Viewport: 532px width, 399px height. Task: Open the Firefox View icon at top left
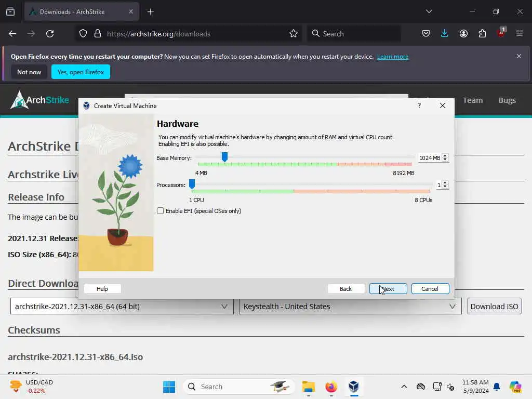[x=10, y=11]
